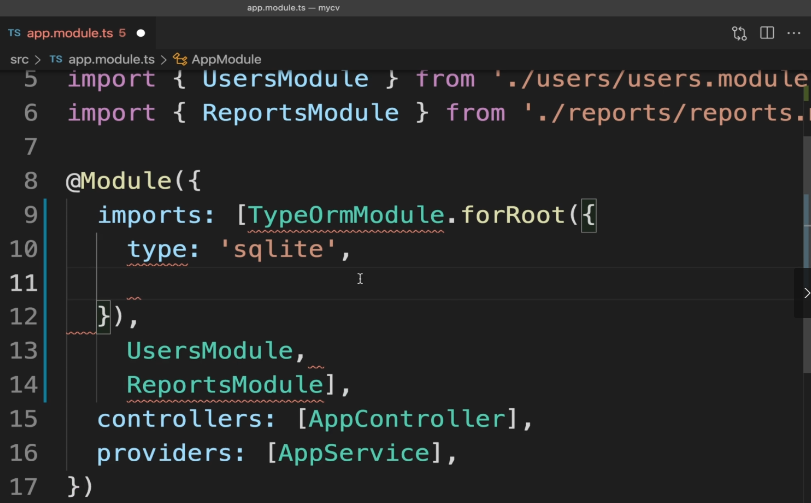Select the app.module.ts editor tab

pos(77,33)
